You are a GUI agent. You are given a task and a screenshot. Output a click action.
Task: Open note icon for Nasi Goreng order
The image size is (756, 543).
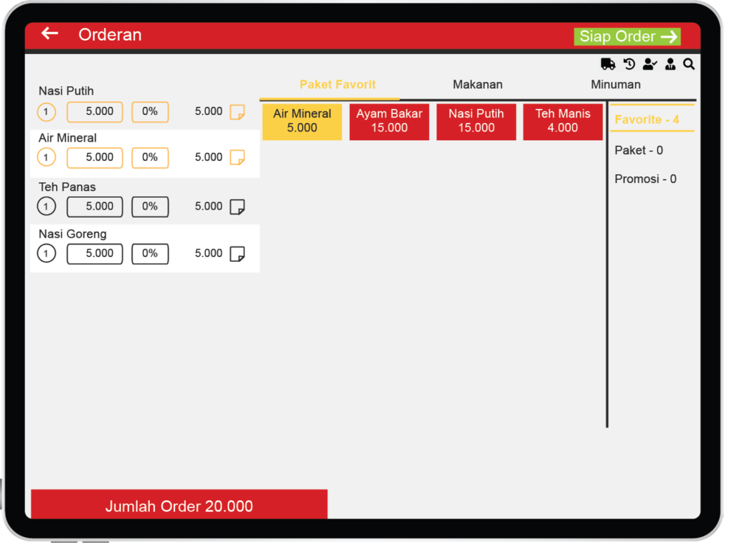(237, 254)
